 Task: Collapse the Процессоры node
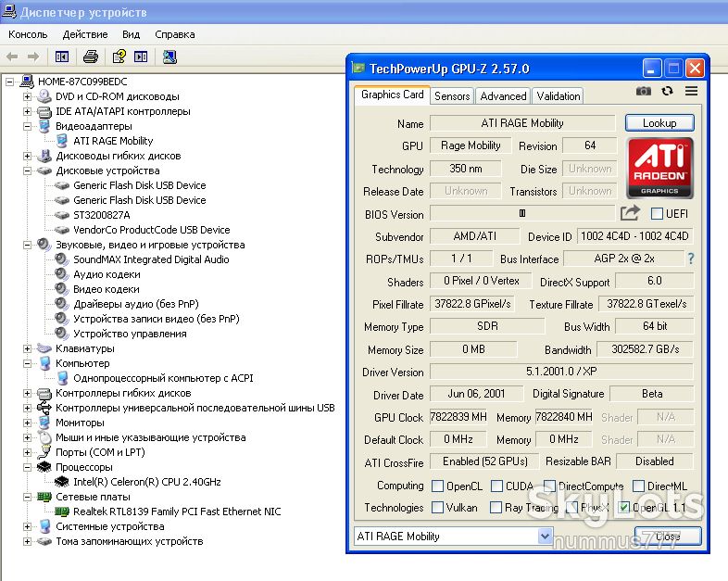pos(27,467)
